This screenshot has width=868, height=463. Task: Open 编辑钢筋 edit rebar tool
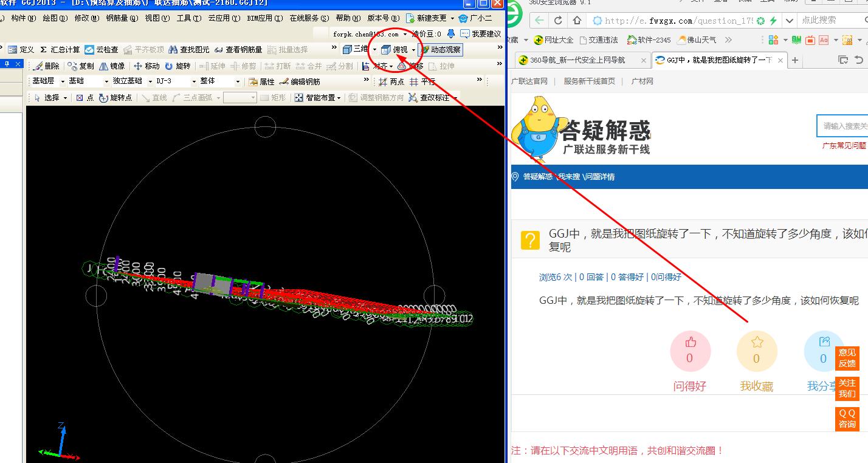pyautogui.click(x=300, y=81)
